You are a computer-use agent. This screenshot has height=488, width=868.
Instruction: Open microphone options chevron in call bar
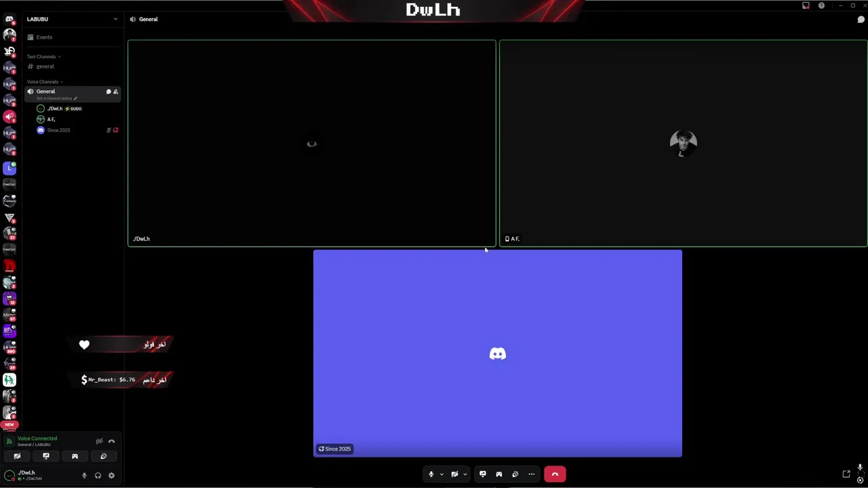tap(441, 474)
